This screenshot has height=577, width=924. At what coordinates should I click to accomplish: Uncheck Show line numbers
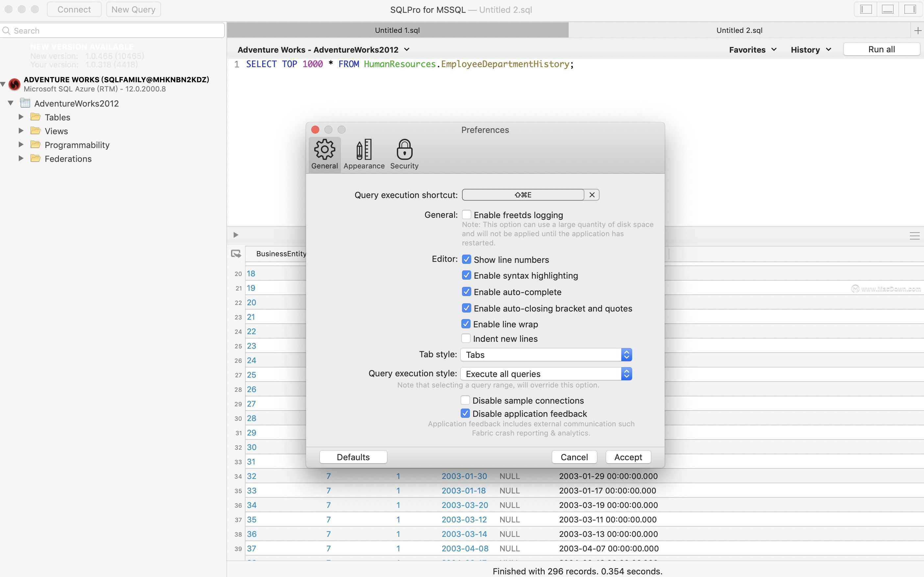466,260
